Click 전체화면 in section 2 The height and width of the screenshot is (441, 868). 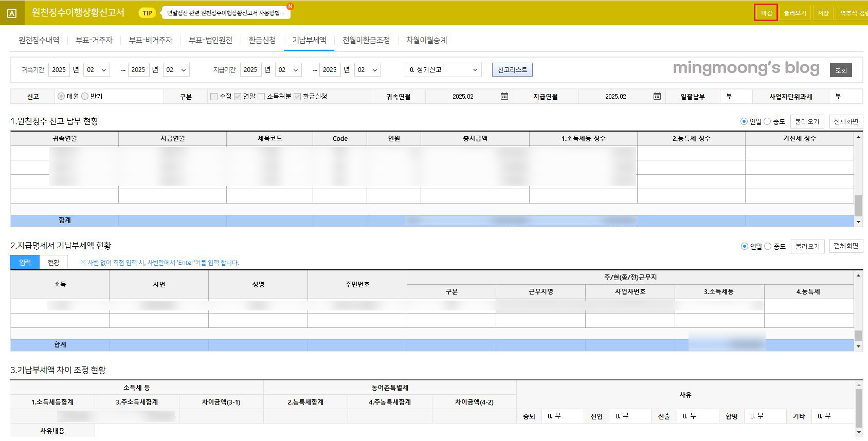846,246
